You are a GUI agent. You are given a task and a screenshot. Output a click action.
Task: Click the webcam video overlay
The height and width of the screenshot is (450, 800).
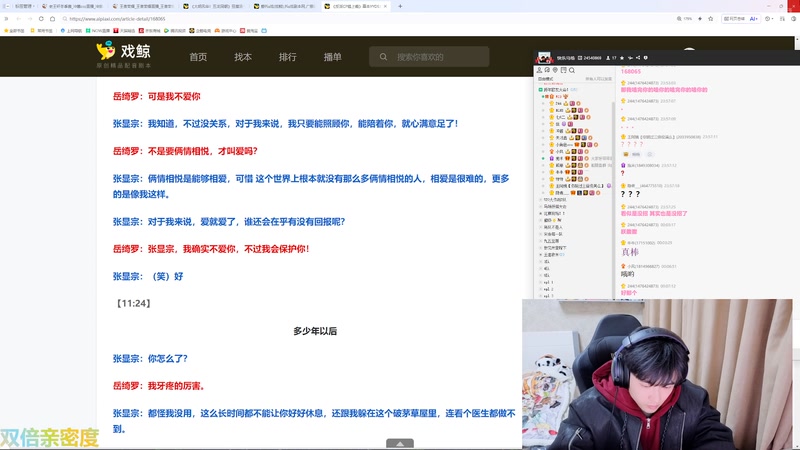[657, 374]
